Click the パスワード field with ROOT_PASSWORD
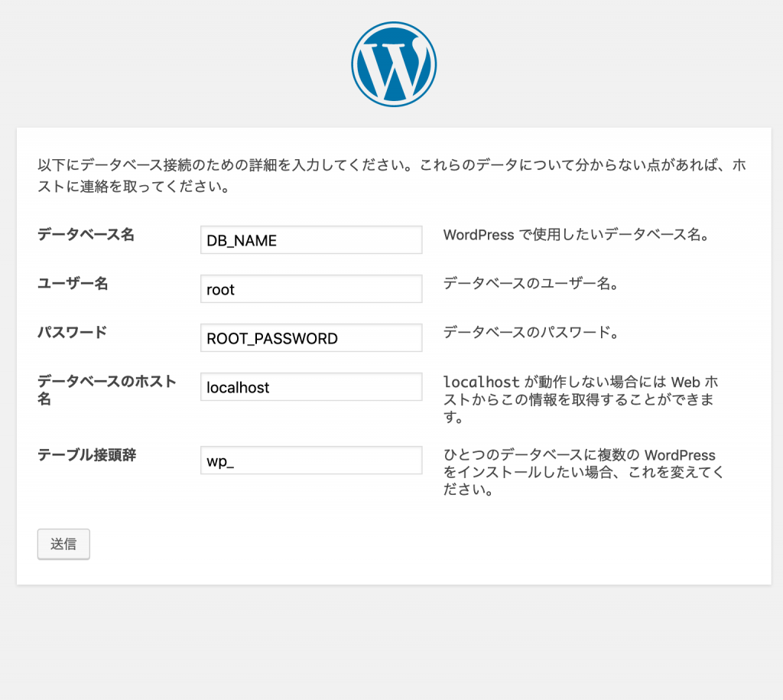The height and width of the screenshot is (700, 783). point(311,337)
